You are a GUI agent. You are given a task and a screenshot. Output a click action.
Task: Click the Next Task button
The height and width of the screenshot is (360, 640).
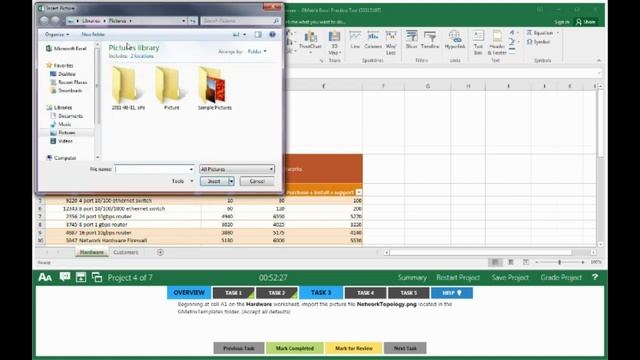(x=405, y=348)
